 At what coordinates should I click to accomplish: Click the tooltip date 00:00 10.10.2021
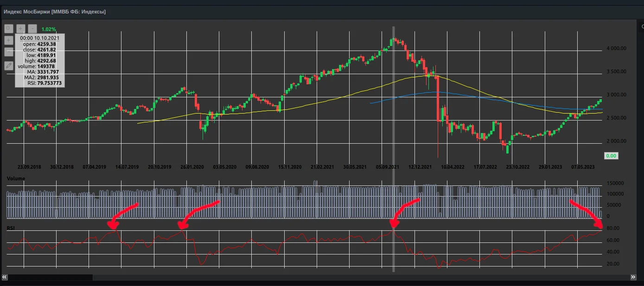click(x=39, y=38)
